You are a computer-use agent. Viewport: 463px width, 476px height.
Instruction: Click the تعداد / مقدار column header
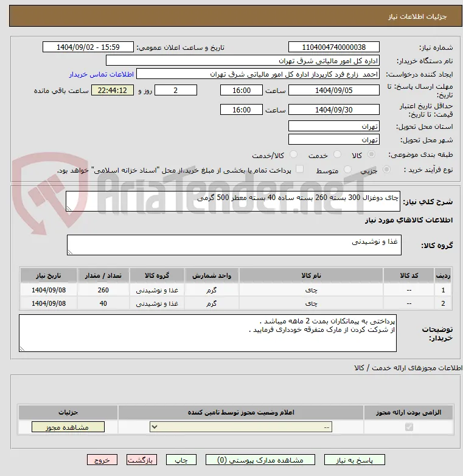103,275
